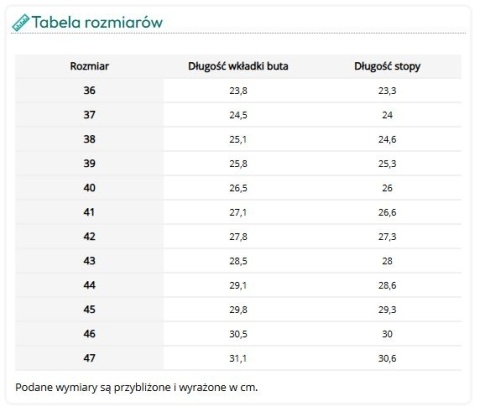480x412 pixels.
Task: Click foot length value 27,3
Action: coord(387,237)
